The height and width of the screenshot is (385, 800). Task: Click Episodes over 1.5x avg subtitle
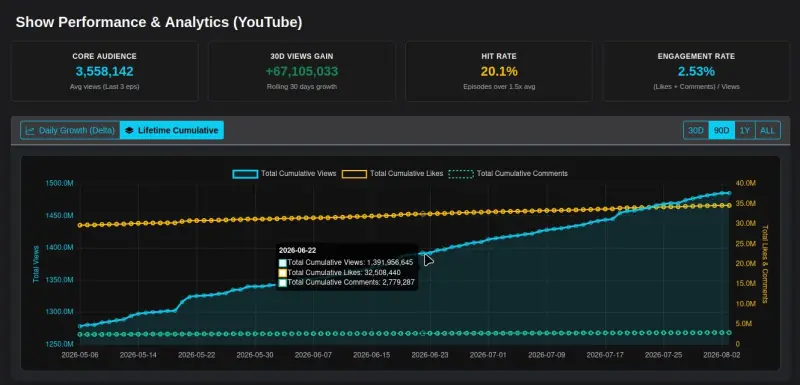[x=499, y=87]
